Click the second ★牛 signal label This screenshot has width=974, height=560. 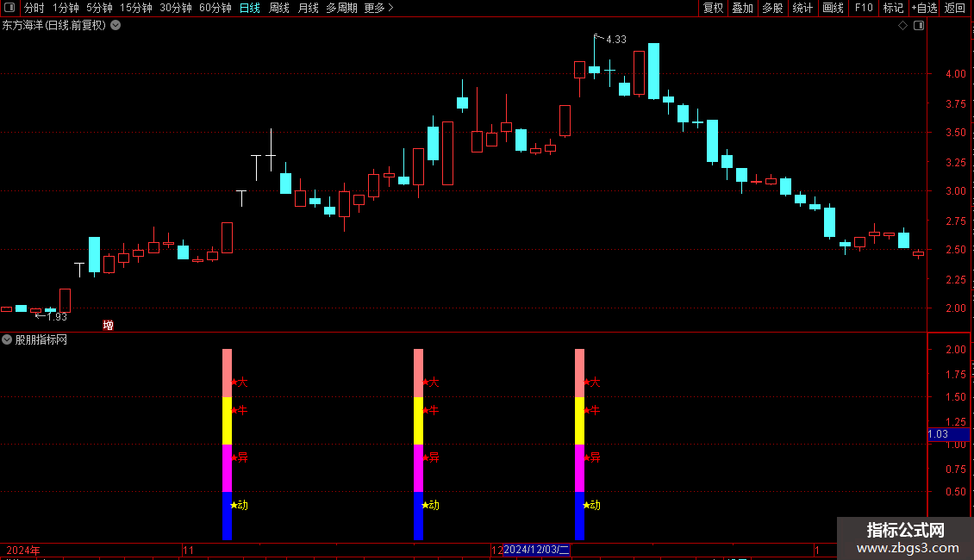click(x=430, y=410)
